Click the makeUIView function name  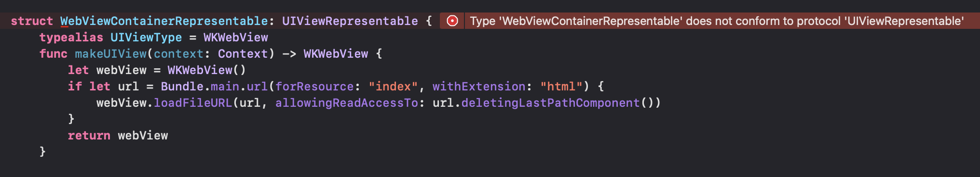pyautogui.click(x=110, y=53)
